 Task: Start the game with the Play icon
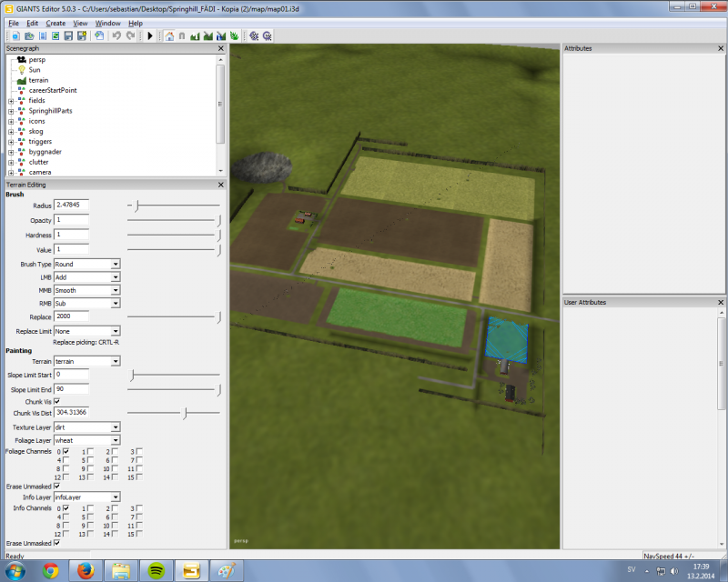[x=150, y=35]
